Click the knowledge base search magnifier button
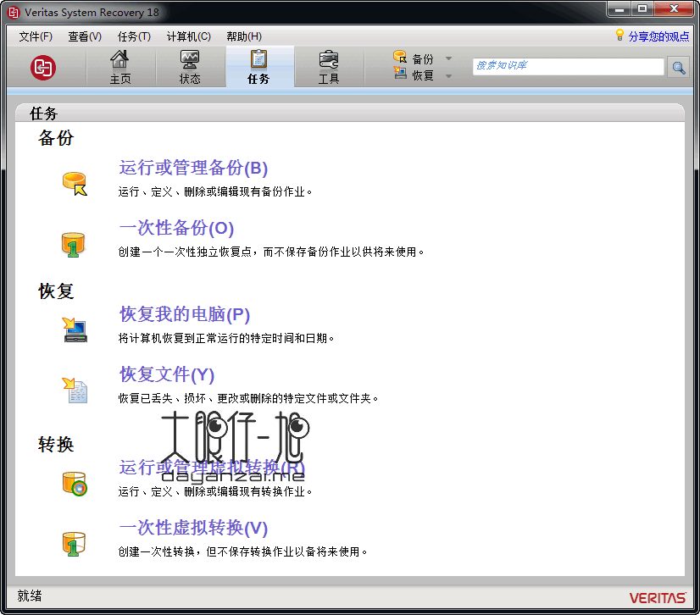The height and width of the screenshot is (615, 700). coord(679,68)
